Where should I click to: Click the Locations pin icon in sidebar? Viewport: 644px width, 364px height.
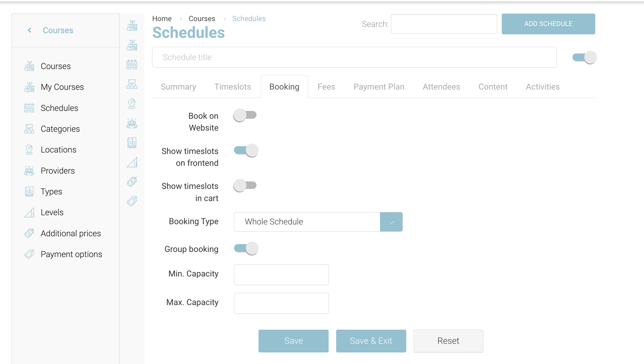[29, 150]
